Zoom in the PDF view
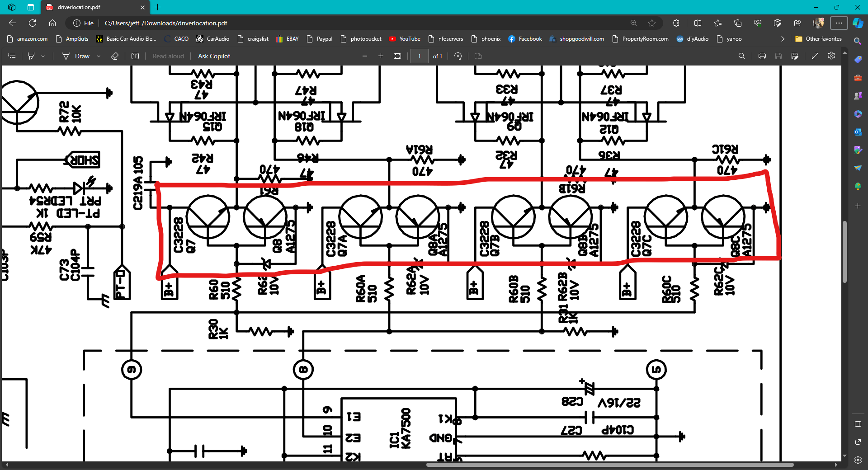Image resolution: width=868 pixels, height=470 pixels. (x=381, y=56)
